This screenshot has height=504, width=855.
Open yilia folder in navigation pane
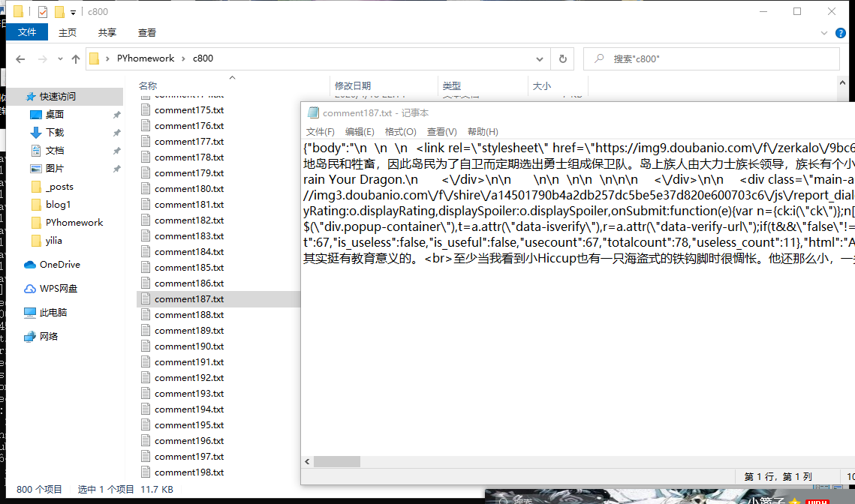point(53,240)
